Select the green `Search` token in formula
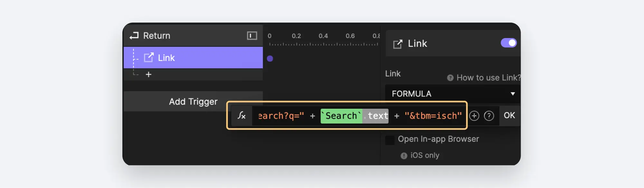This screenshot has height=188, width=644. (x=341, y=116)
